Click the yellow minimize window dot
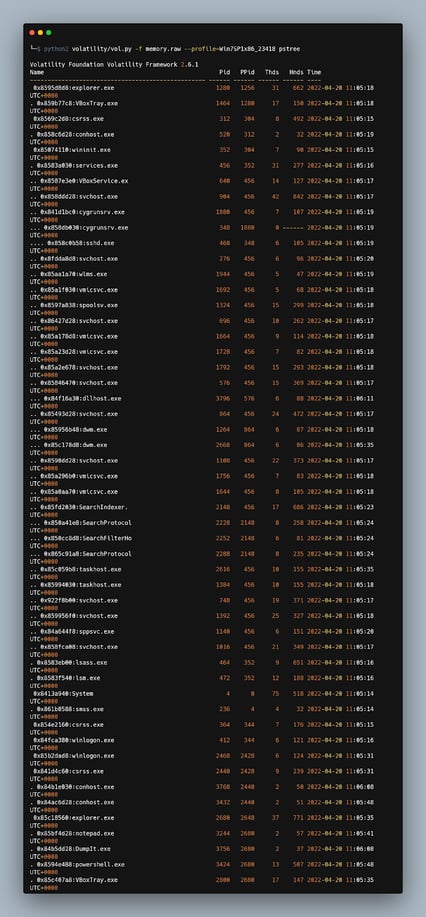Viewport: 426px width, 917px height. click(40, 33)
